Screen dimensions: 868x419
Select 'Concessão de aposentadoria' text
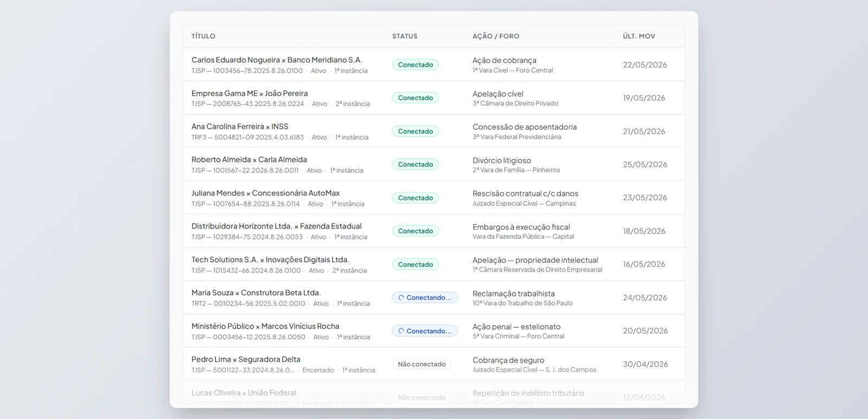[x=525, y=127]
